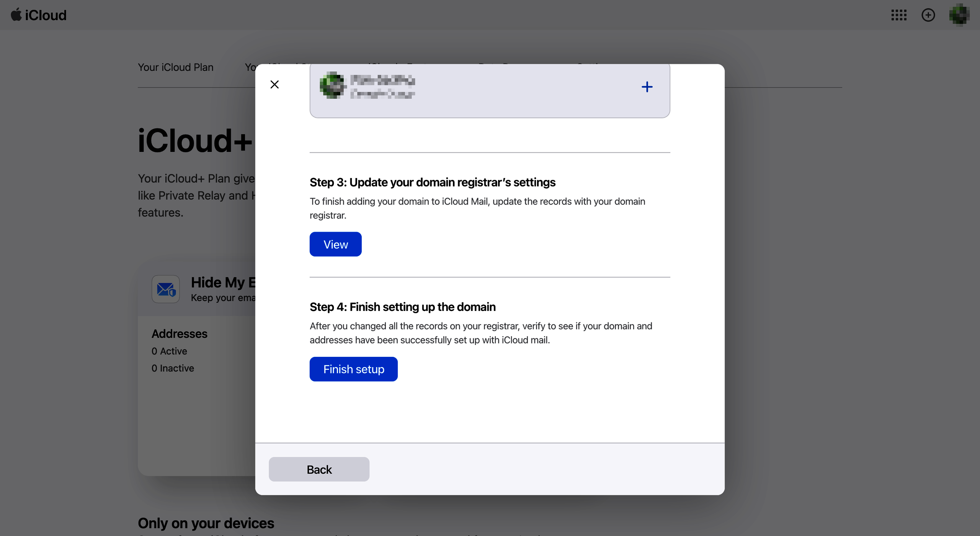Click the Finish setup button

(x=353, y=369)
